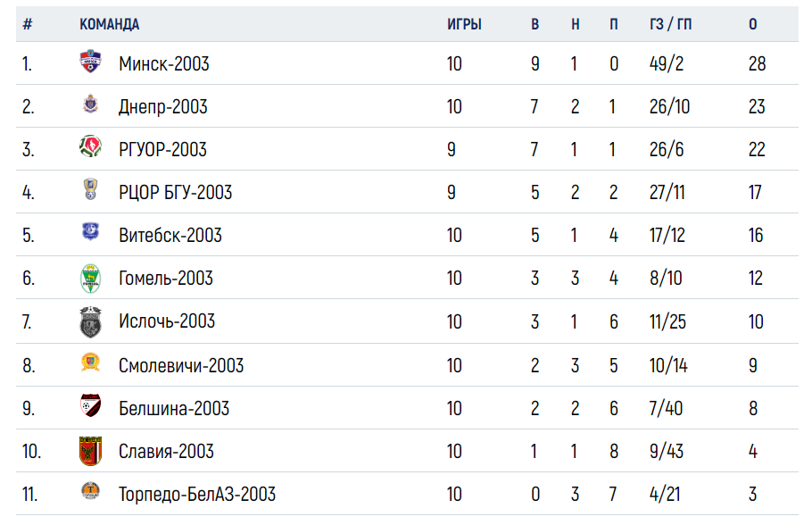Click the ГЗ / ГП column header
The image size is (812, 525).
point(670,24)
